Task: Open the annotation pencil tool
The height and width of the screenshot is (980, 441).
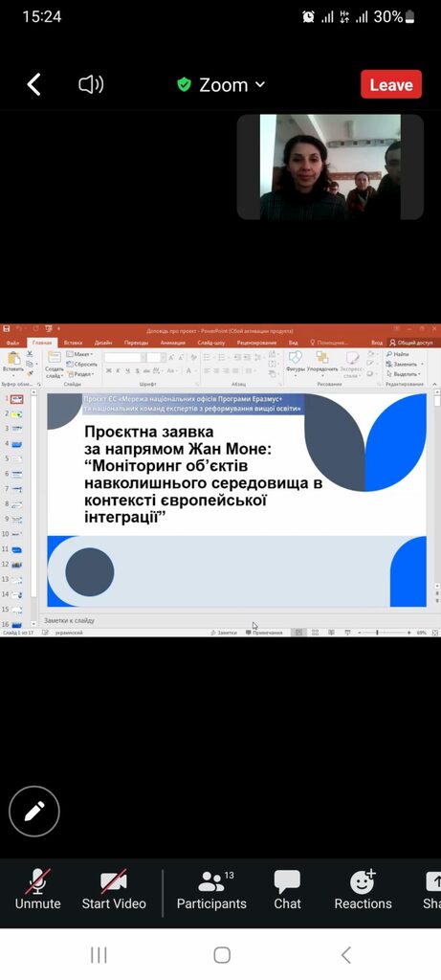Action: [34, 812]
